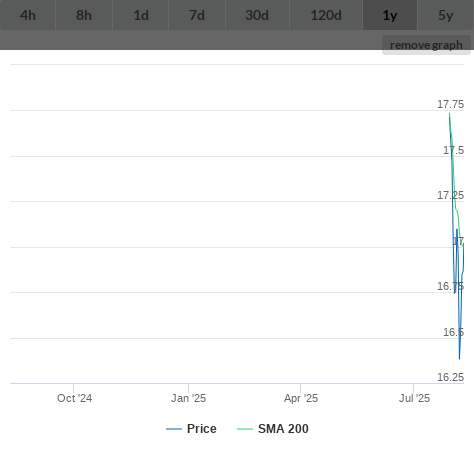Toggle the SMA 200 legend label

click(x=283, y=429)
